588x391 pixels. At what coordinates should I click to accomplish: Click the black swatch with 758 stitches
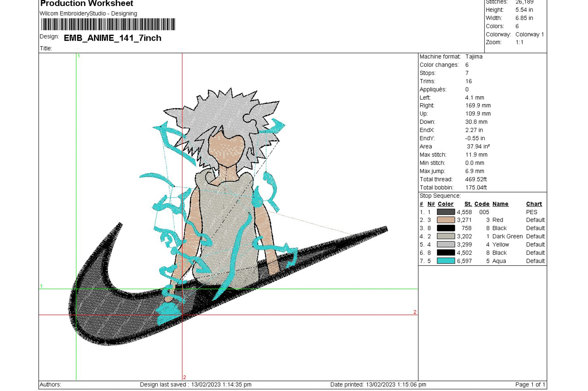pyautogui.click(x=446, y=228)
